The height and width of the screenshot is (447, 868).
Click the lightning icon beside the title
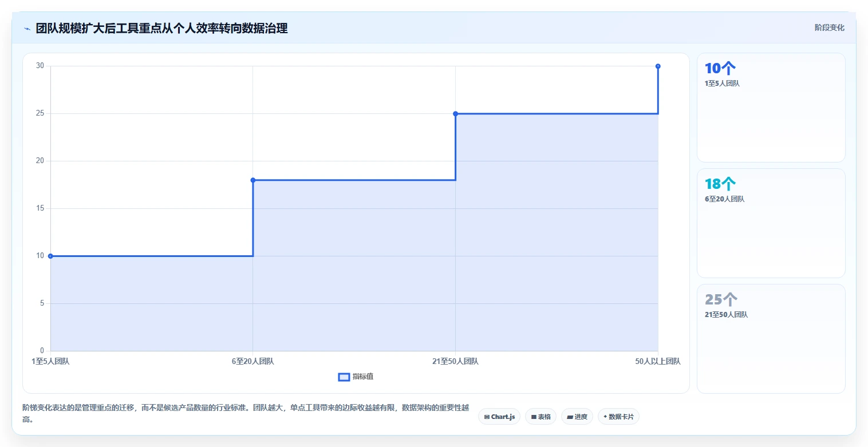(x=27, y=29)
